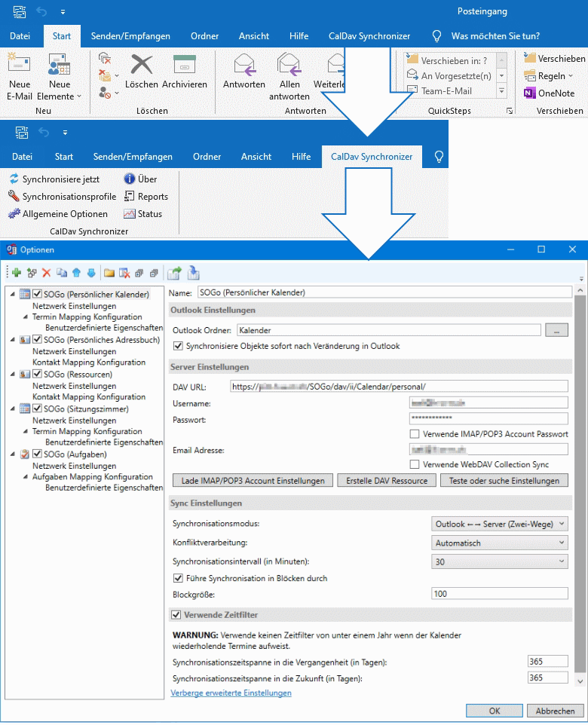Click the Blockgröße input field
Screen dimensions: 588x725
(500, 594)
